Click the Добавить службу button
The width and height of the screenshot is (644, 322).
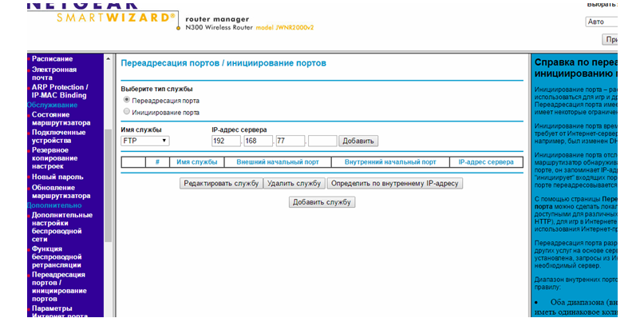pos(322,202)
